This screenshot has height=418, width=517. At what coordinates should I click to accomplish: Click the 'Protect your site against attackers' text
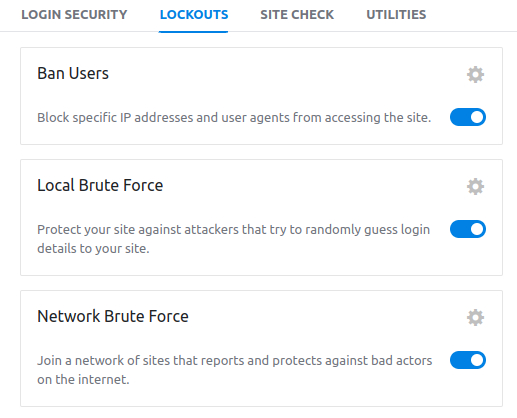pyautogui.click(x=233, y=239)
